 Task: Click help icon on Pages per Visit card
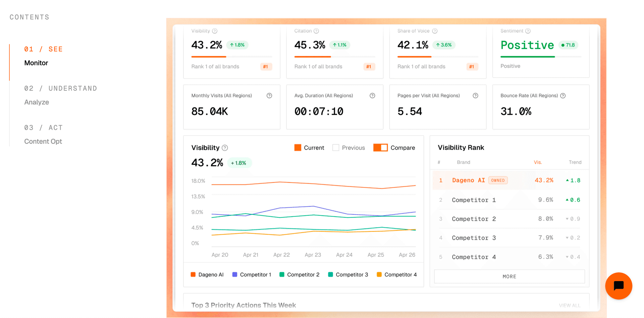[475, 96]
